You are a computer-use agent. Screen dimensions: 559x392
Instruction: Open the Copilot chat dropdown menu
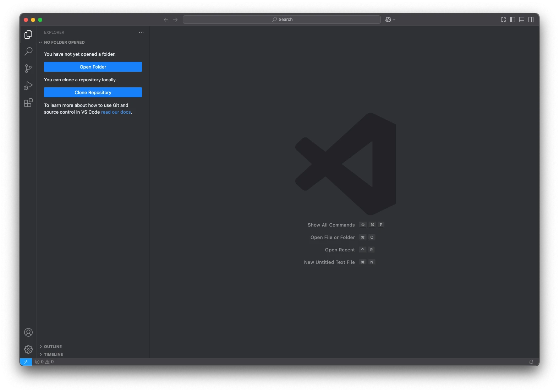point(394,20)
